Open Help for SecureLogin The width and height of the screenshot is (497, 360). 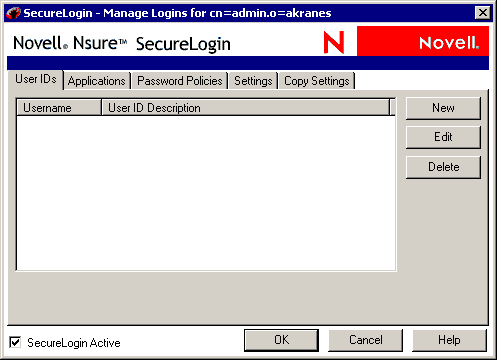449,340
